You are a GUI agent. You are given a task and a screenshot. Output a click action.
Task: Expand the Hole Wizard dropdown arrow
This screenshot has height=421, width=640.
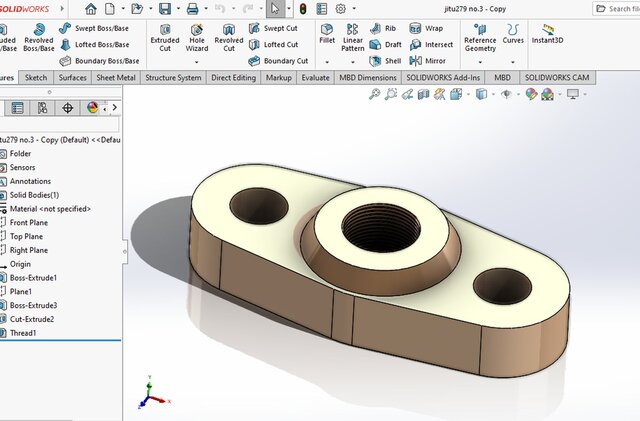pyautogui.click(x=197, y=62)
